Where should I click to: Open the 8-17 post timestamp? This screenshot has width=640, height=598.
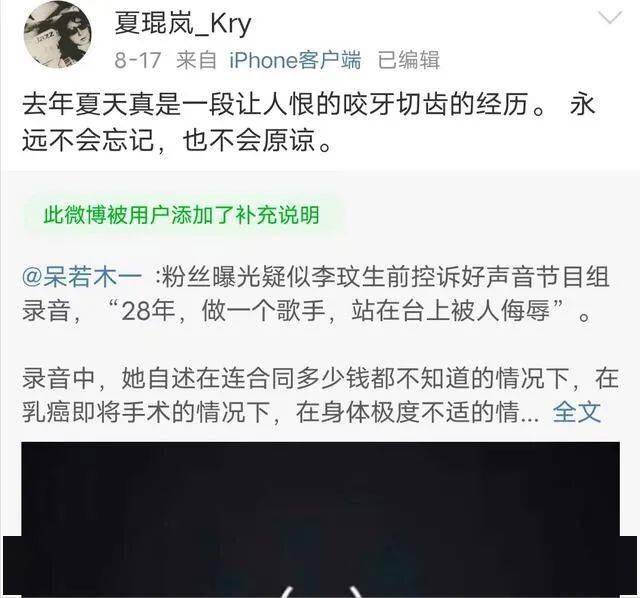tap(138, 60)
